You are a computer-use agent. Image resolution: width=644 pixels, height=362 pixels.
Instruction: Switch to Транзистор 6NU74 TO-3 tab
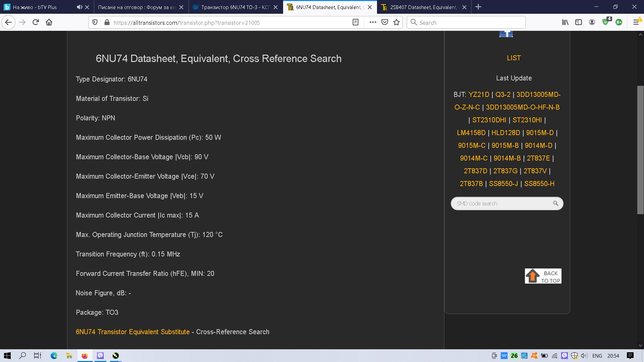(235, 7)
